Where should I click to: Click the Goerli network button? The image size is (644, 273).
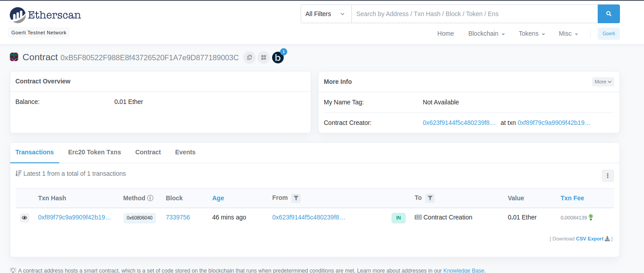[x=608, y=33]
